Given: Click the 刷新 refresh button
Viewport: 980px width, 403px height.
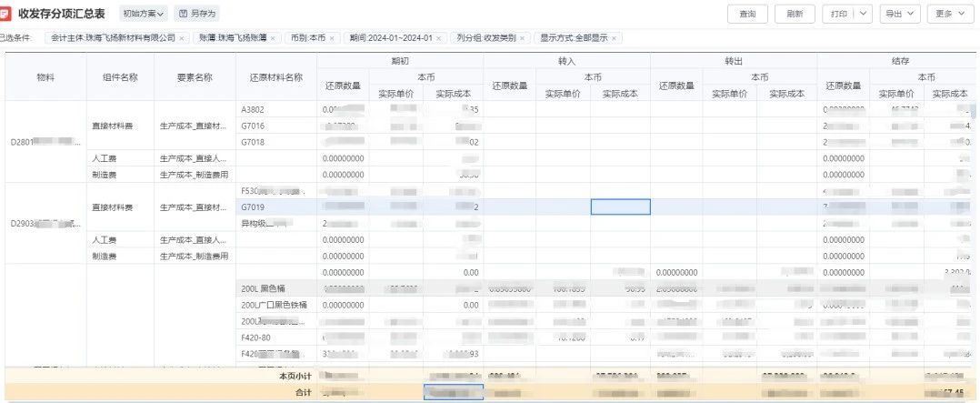Looking at the screenshot, I should pos(795,14).
